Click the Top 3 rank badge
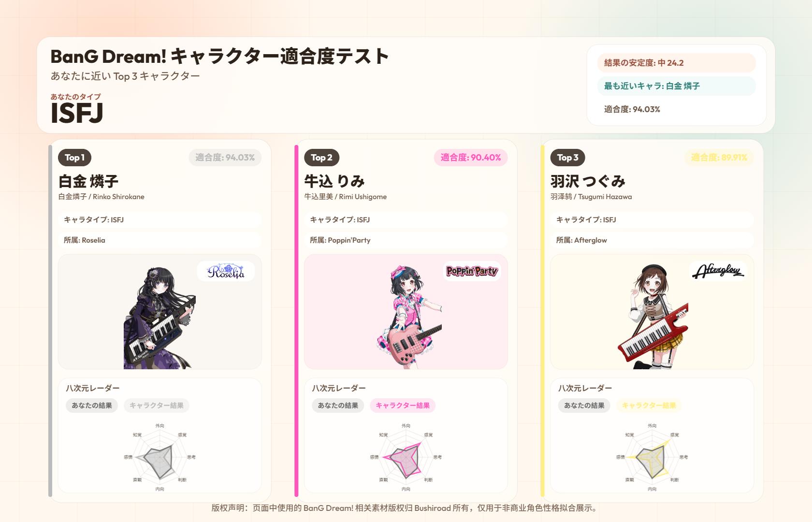The width and height of the screenshot is (812, 522). tap(568, 158)
